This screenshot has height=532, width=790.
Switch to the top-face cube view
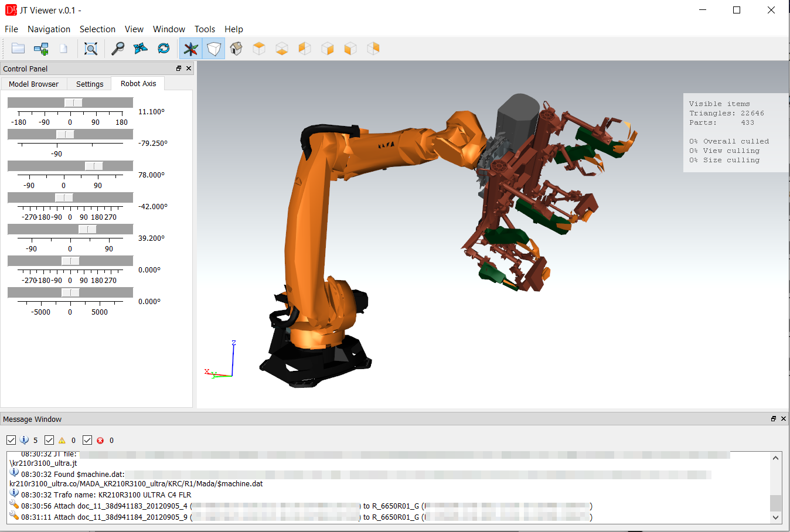point(259,49)
